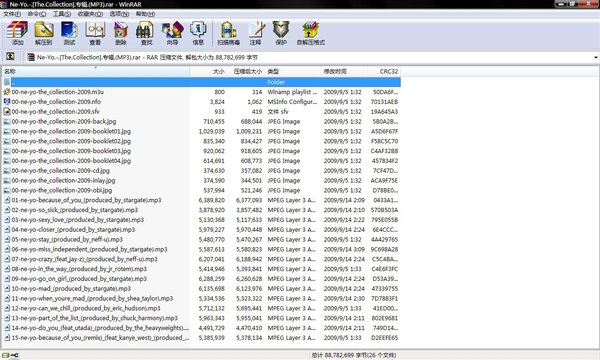
Task: Click icon of 00-ne-yo-the_collection-2009.m3u file
Action: [x=7, y=92]
